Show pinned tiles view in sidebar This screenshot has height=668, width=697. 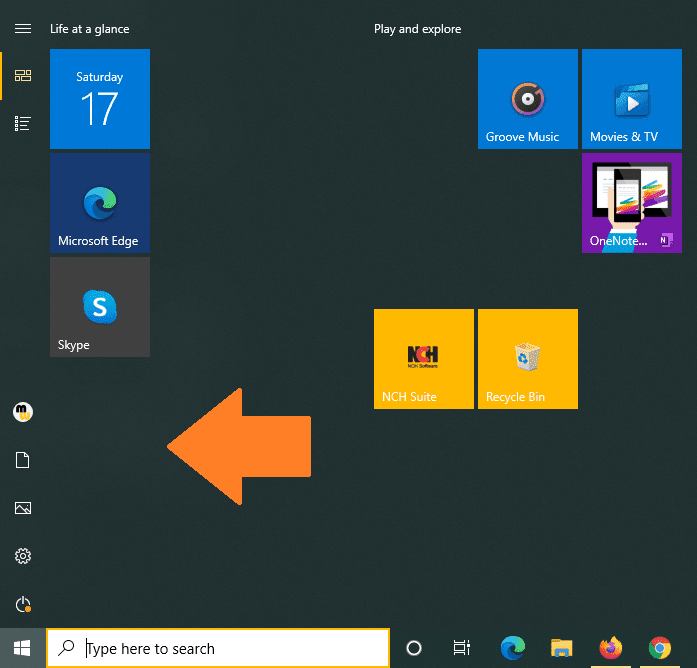(23, 76)
